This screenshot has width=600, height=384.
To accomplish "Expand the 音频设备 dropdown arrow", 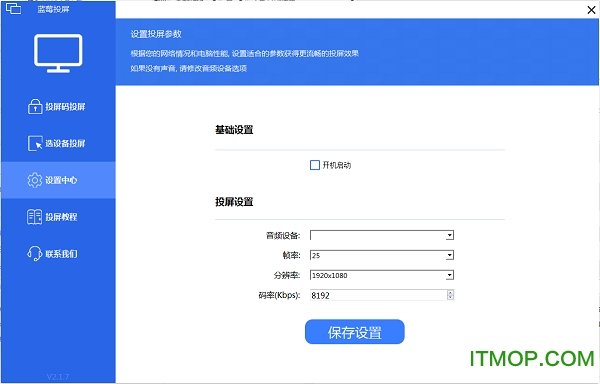I will [450, 235].
